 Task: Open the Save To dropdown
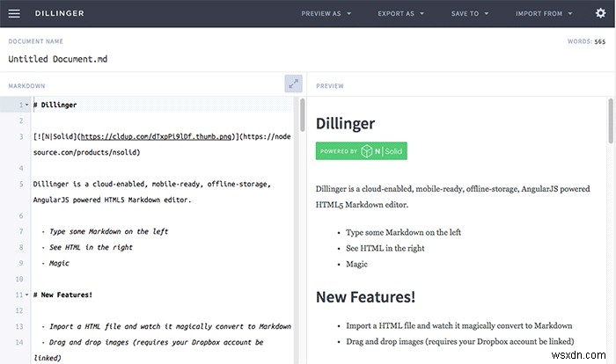pos(470,14)
